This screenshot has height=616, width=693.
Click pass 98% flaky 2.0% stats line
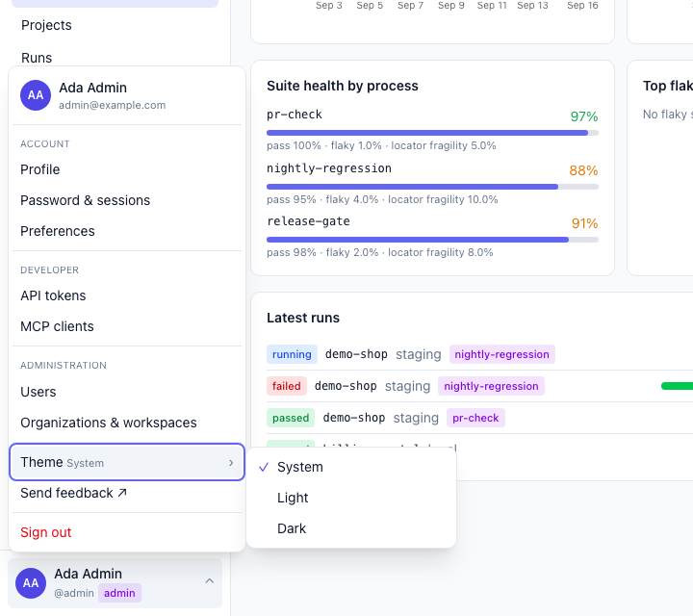379,253
